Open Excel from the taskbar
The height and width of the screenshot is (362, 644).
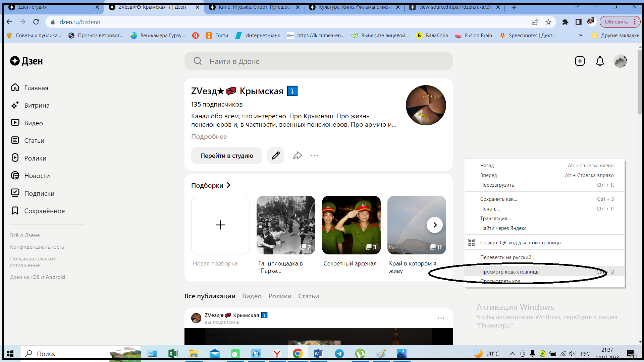click(173, 354)
